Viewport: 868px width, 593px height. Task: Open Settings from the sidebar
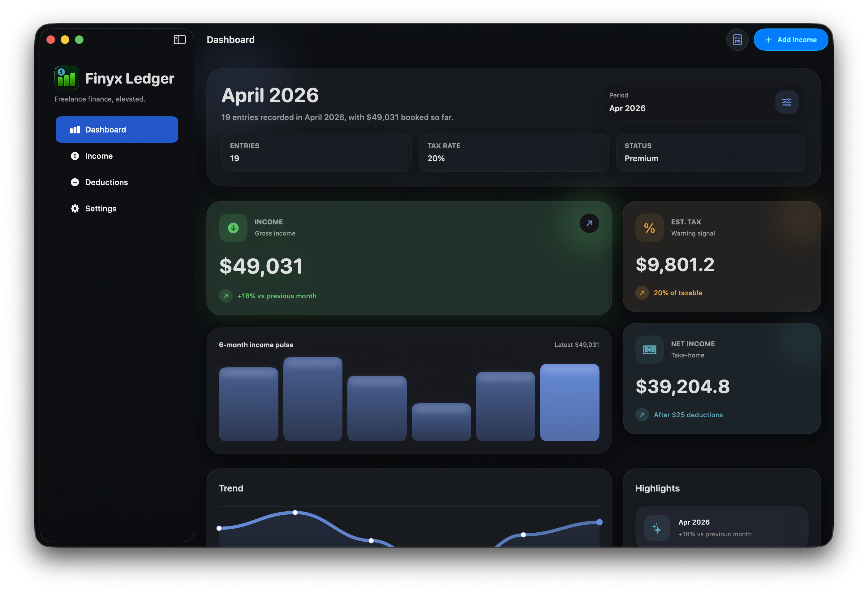117,209
